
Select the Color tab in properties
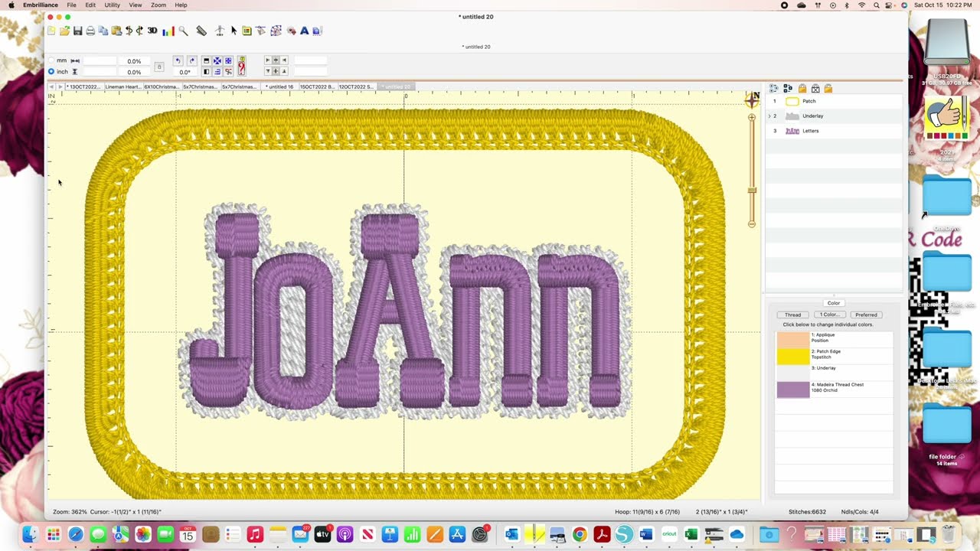click(x=834, y=303)
